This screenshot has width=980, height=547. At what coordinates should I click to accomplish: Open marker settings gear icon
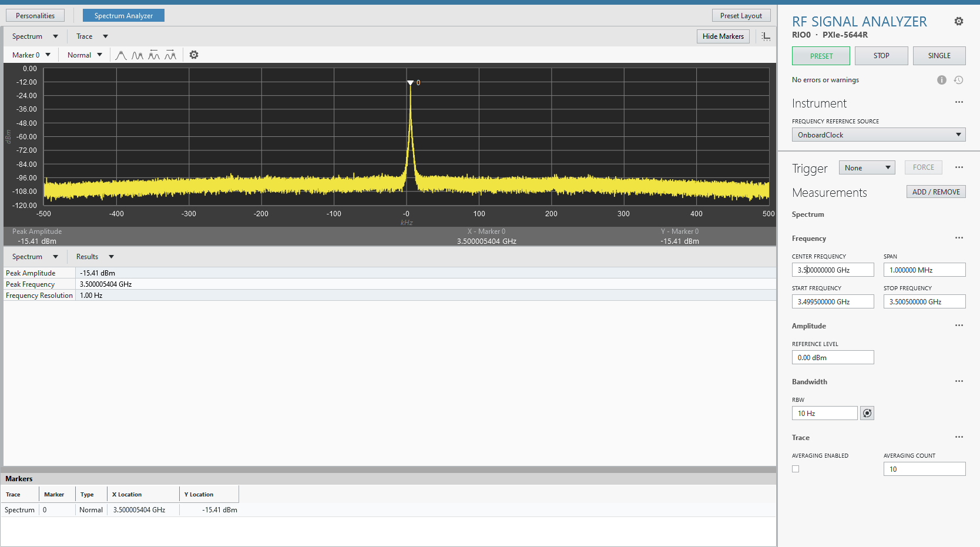point(194,55)
